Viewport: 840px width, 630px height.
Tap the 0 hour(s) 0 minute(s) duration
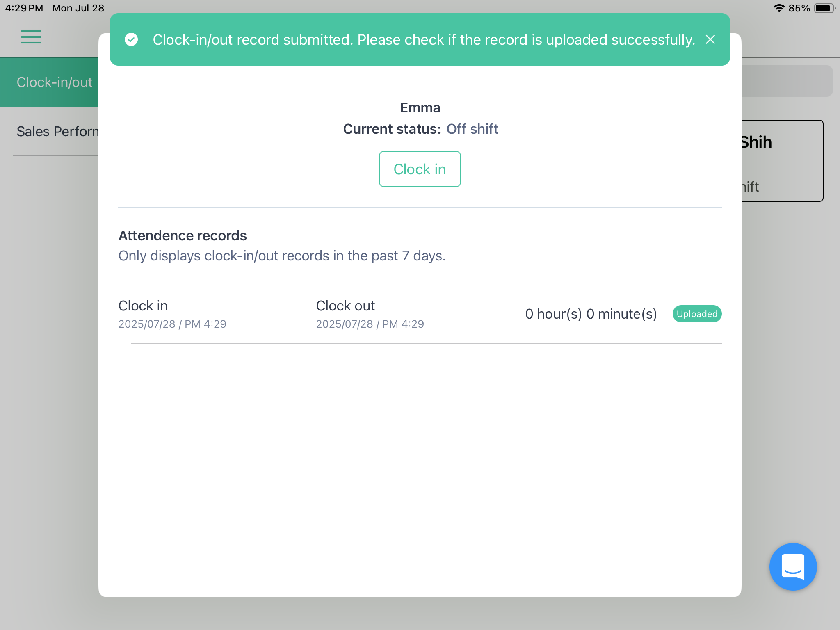point(591,314)
